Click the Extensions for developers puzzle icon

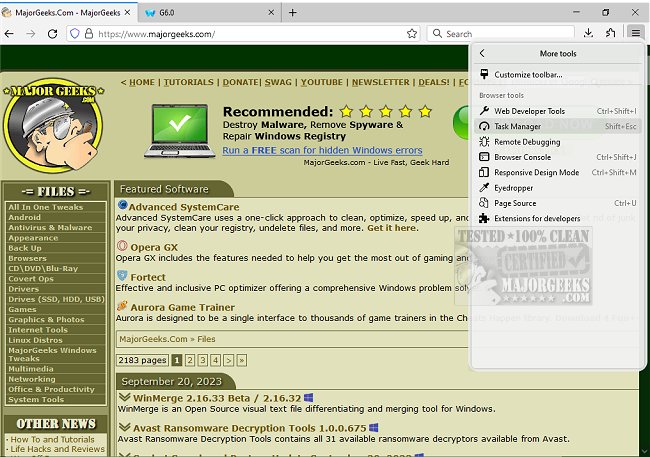click(x=484, y=218)
